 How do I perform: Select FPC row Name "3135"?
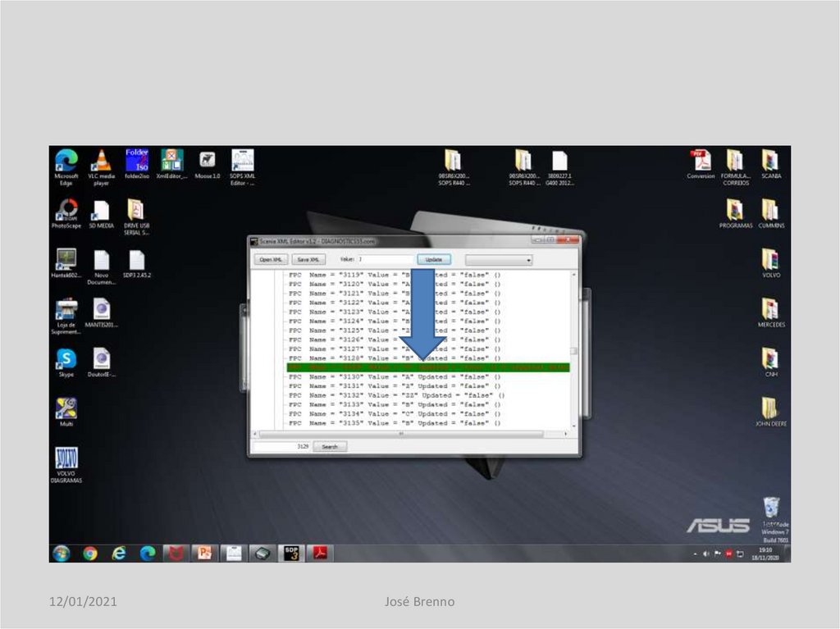395,423
